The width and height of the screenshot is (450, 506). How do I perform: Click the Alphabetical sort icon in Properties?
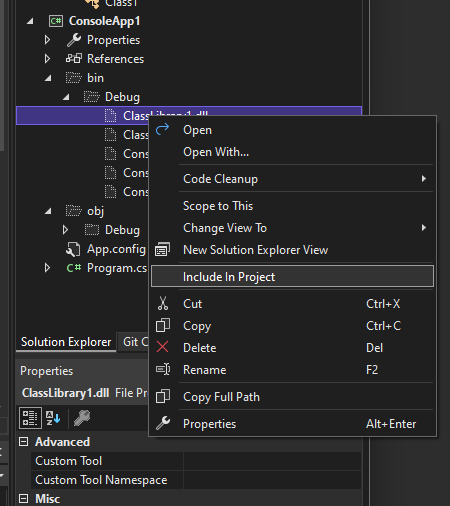click(53, 418)
